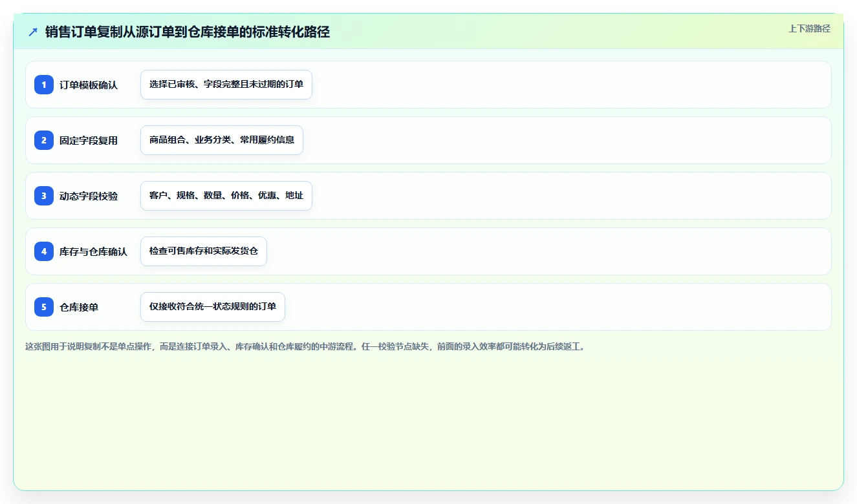Image resolution: width=857 pixels, height=504 pixels.
Task: Click the chip 检查可售库存和实际发货仓
Action: point(204,251)
